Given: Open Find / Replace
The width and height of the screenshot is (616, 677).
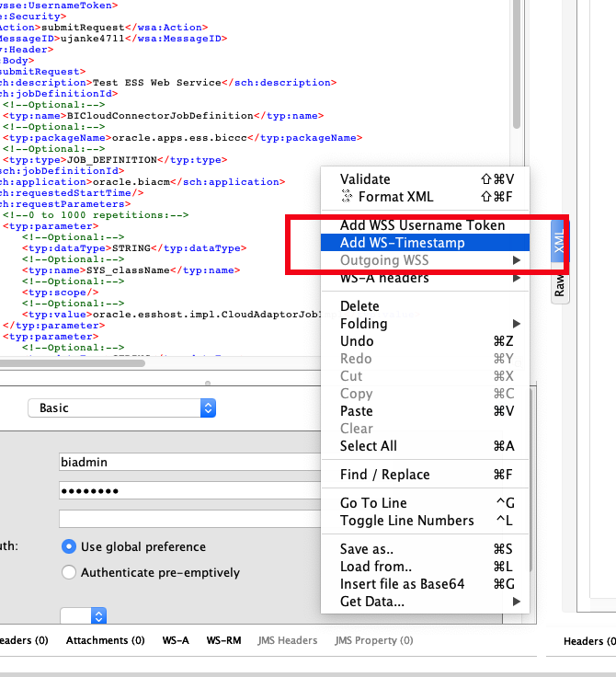Looking at the screenshot, I should [x=425, y=475].
